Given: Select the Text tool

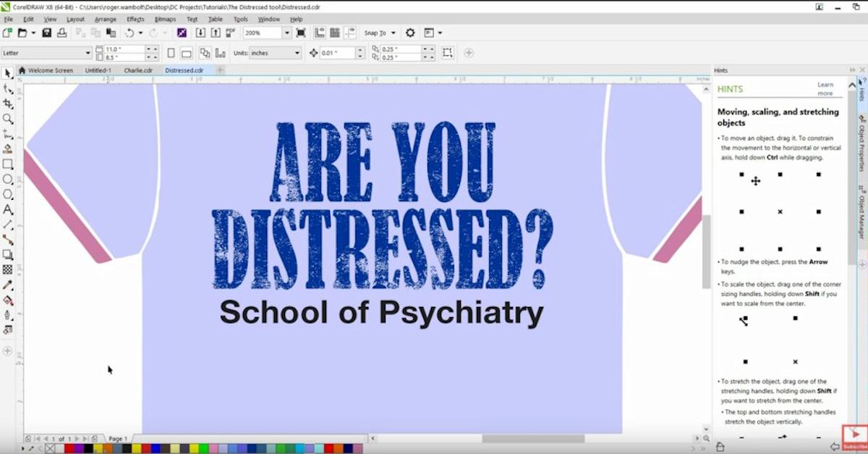Looking at the screenshot, I should coord(7,209).
